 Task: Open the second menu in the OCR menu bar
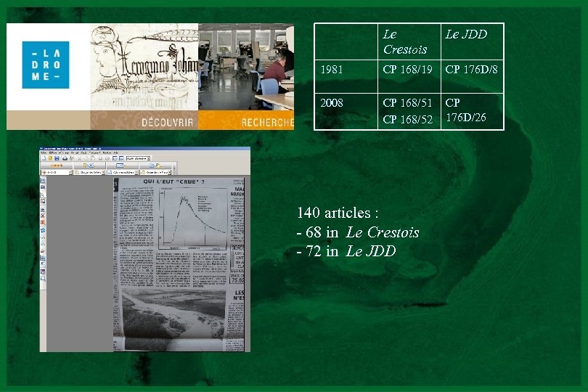point(53,152)
